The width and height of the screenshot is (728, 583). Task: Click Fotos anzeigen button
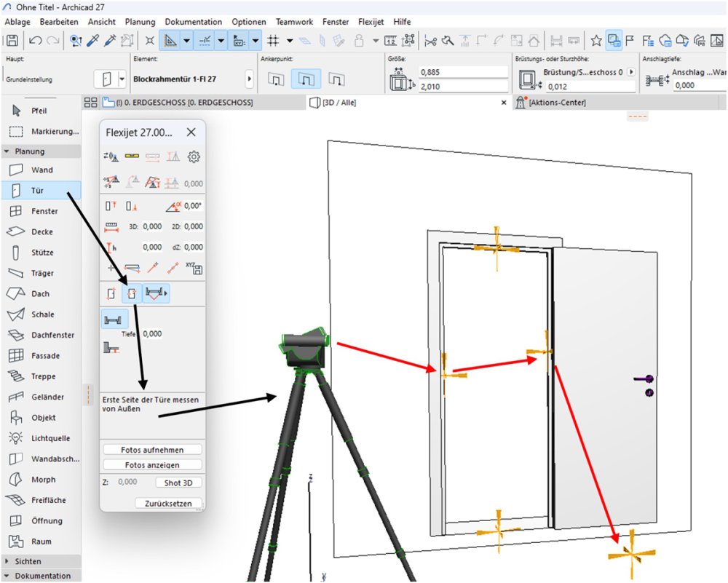click(152, 464)
